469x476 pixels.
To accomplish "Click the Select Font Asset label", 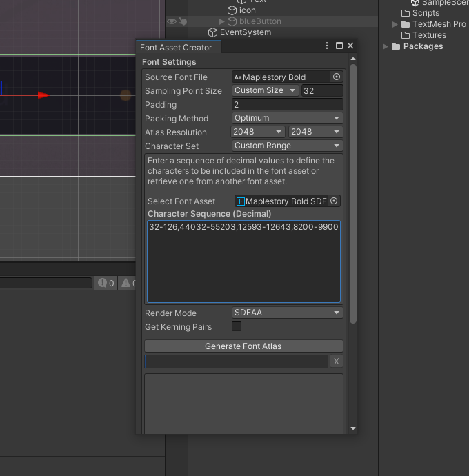I will [x=181, y=201].
